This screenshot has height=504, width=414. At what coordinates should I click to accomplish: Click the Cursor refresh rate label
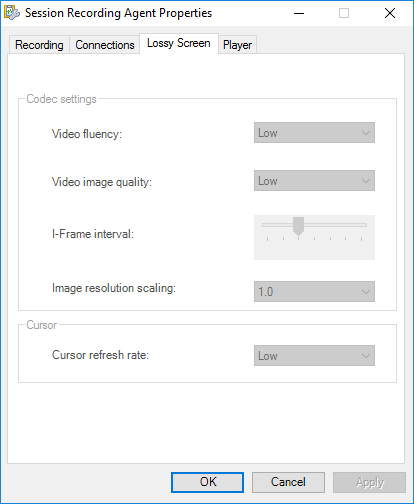tap(100, 355)
